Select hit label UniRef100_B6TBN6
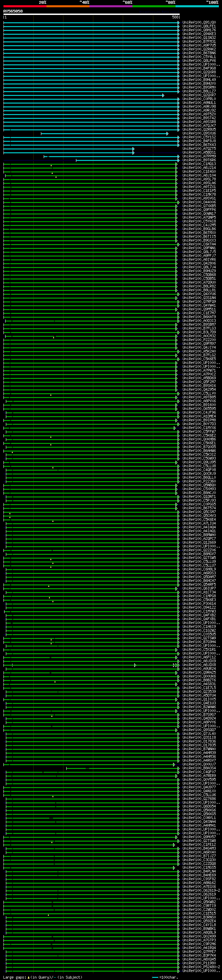 [x=199, y=53]
